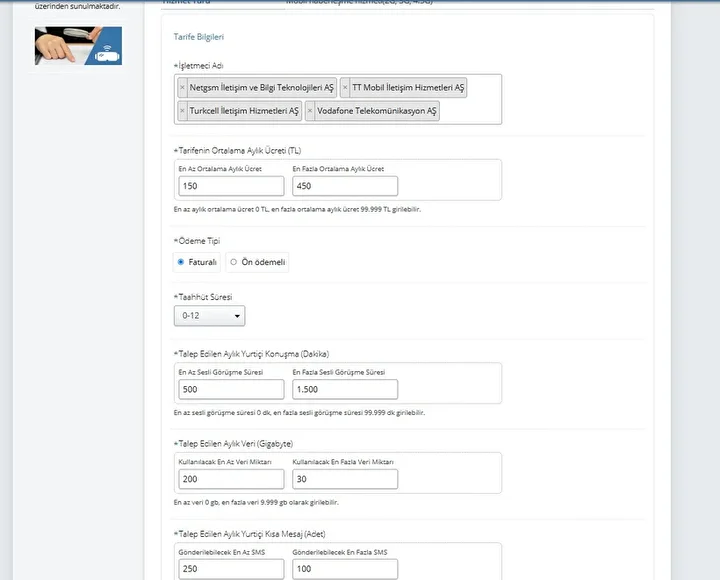This screenshot has width=720, height=580.
Task: Click the Tarifenin Ortalama Aylık Ücreti (TL) label
Action: 237,151
